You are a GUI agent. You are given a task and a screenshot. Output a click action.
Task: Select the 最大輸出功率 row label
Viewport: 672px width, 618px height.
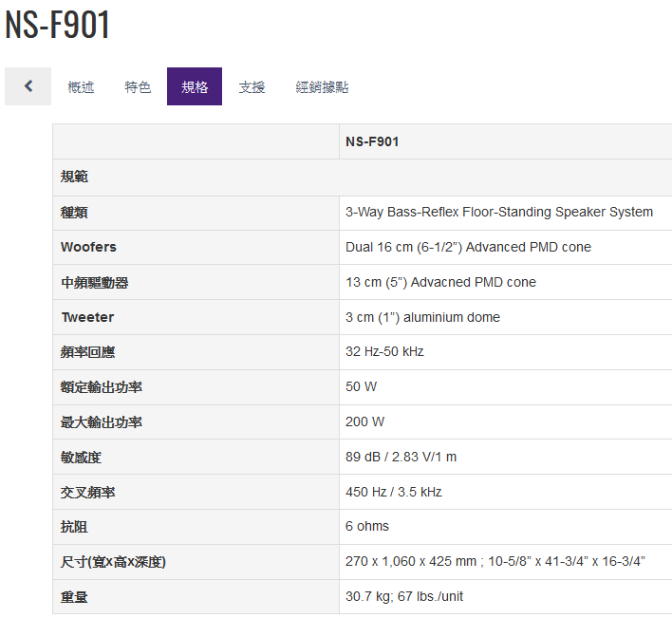102,422
